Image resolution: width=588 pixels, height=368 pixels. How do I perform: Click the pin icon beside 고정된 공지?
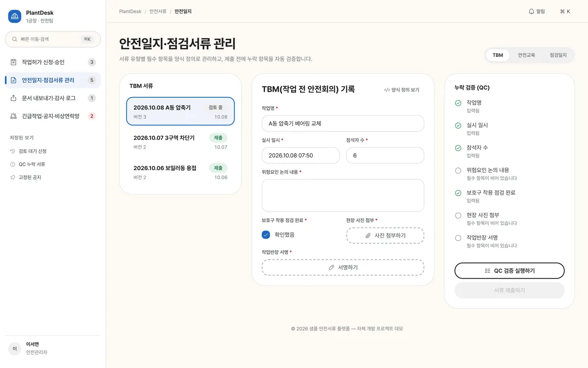[13, 177]
